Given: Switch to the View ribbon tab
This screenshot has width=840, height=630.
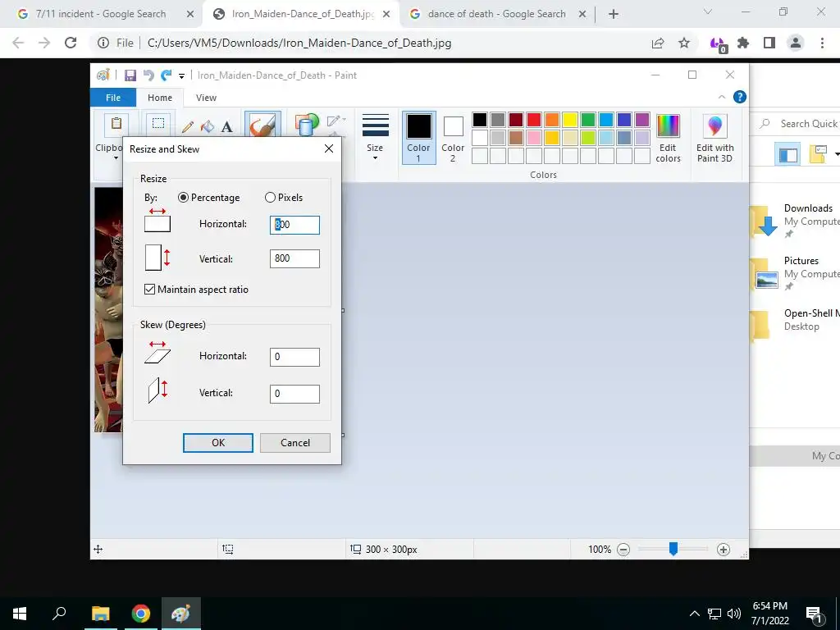Looking at the screenshot, I should pyautogui.click(x=206, y=98).
